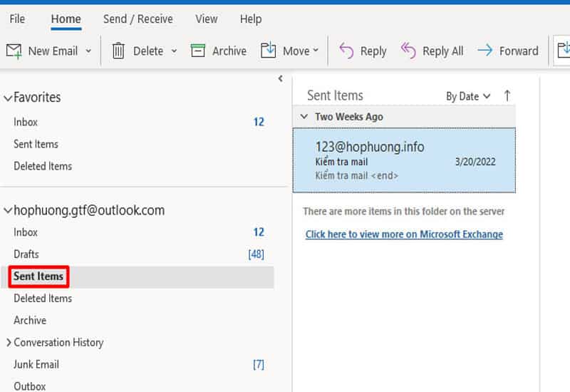The width and height of the screenshot is (570, 392).
Task: Switch to the Send / Receive tab
Action: tap(138, 19)
